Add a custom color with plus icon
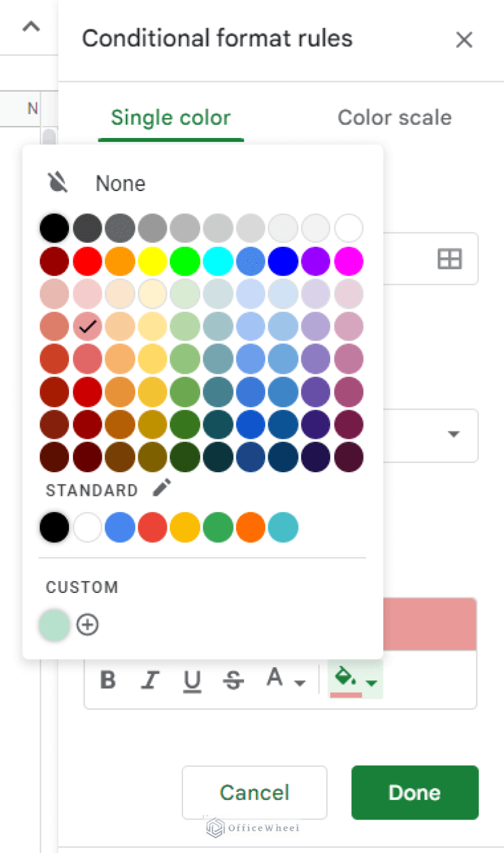 coord(87,624)
